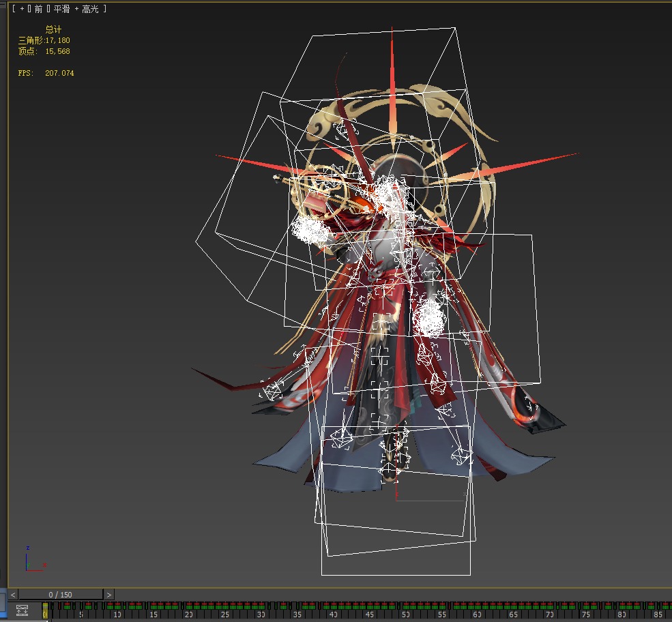
Task: Open the 前 viewport view menu
Action: point(39,9)
